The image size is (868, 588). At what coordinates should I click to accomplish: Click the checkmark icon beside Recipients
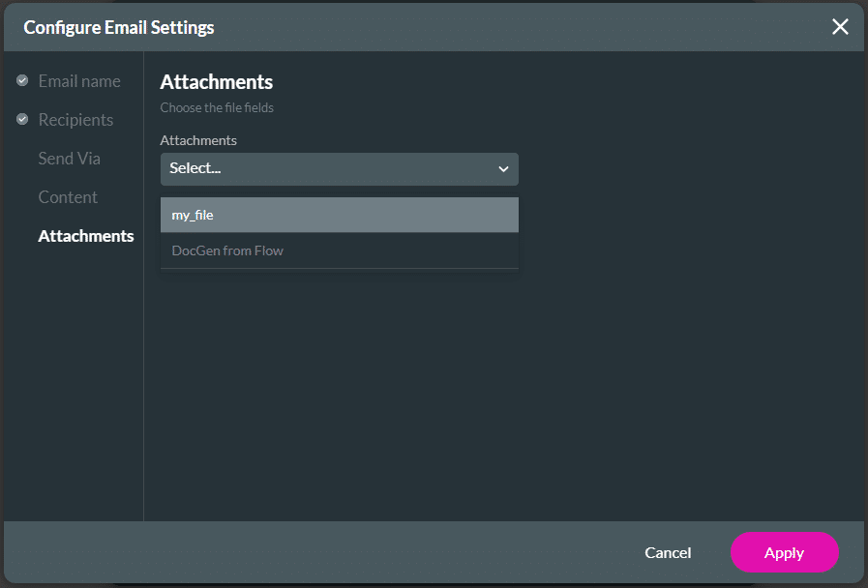[x=21, y=119]
